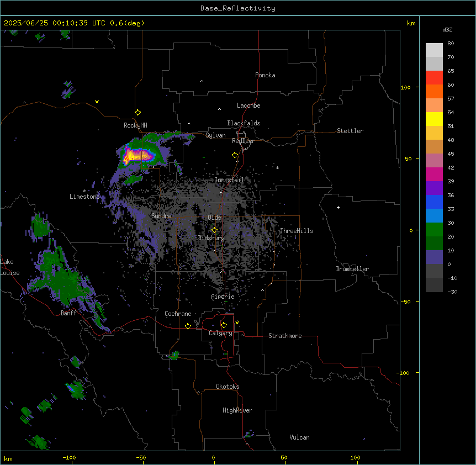Click the 80 value at legend top
This screenshot has height=465, width=476.
coord(451,44)
